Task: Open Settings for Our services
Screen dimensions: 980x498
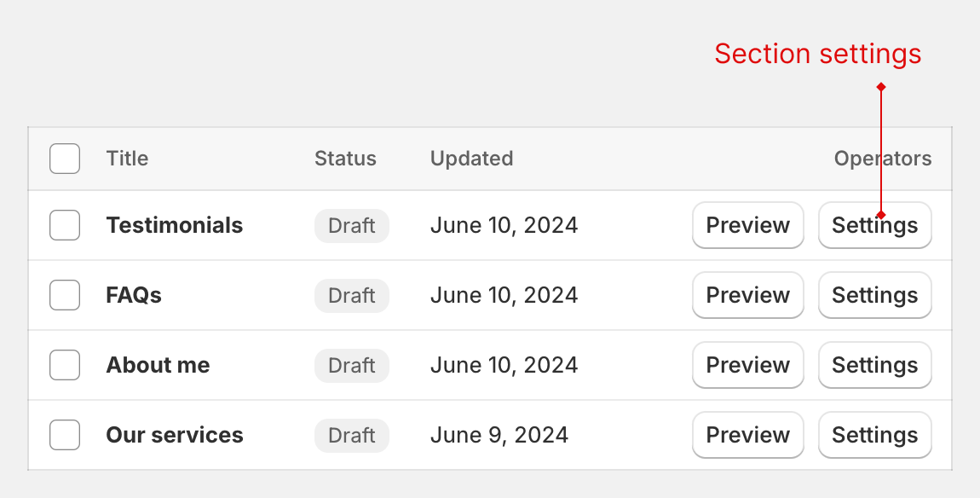Action: point(874,435)
